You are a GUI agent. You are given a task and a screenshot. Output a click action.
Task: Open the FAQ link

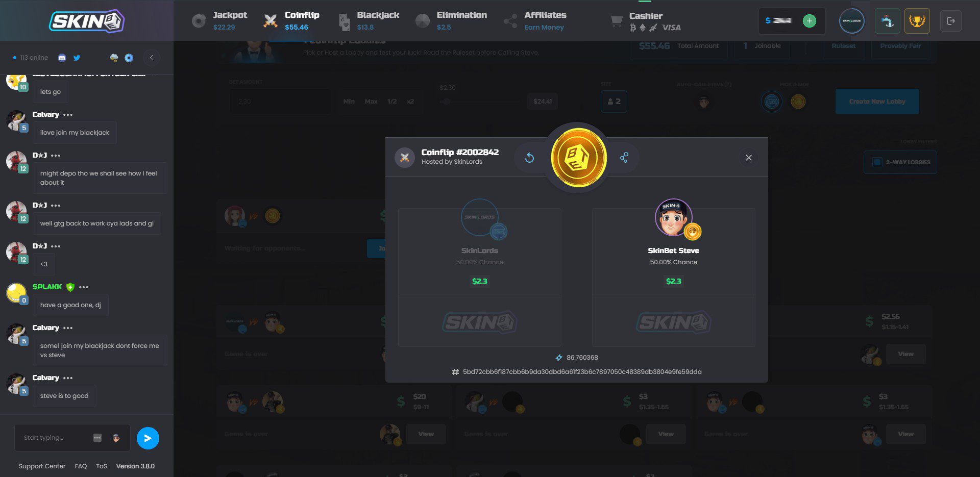pyautogui.click(x=81, y=466)
